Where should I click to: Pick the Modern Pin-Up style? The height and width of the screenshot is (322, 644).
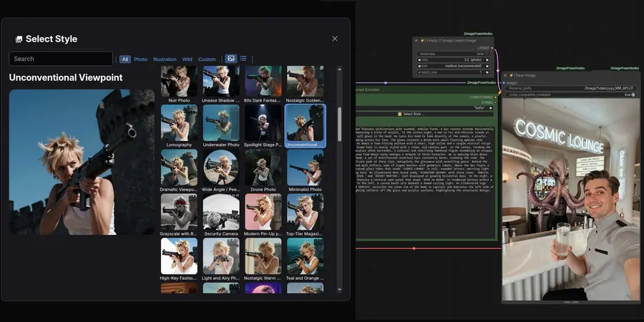[263, 212]
